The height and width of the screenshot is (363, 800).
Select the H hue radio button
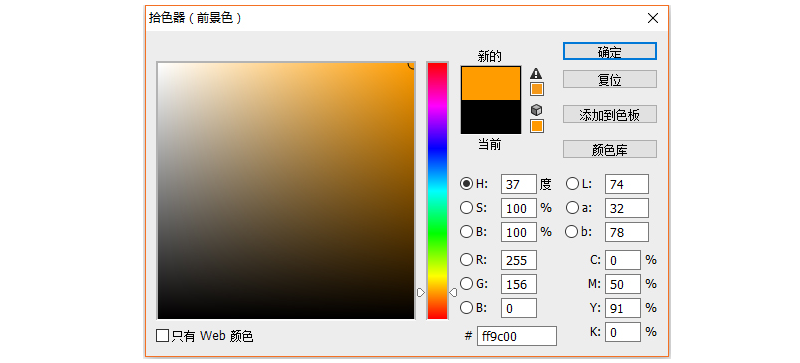(x=466, y=184)
